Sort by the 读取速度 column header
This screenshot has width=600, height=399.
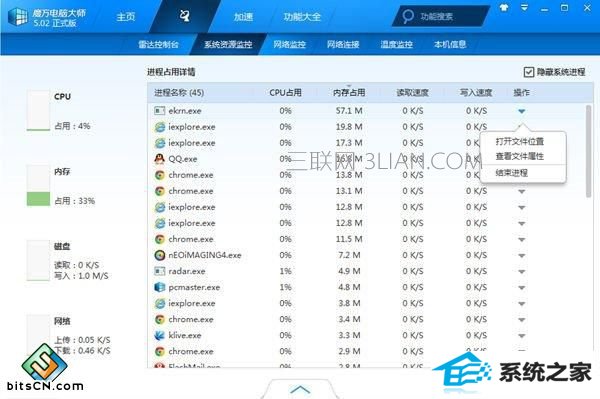pos(412,93)
